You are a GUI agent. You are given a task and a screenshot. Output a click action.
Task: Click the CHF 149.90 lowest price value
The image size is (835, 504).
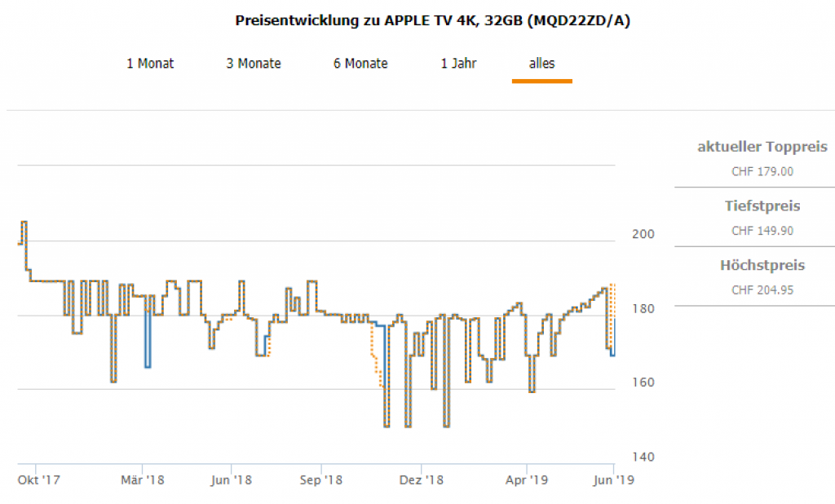[x=762, y=231]
